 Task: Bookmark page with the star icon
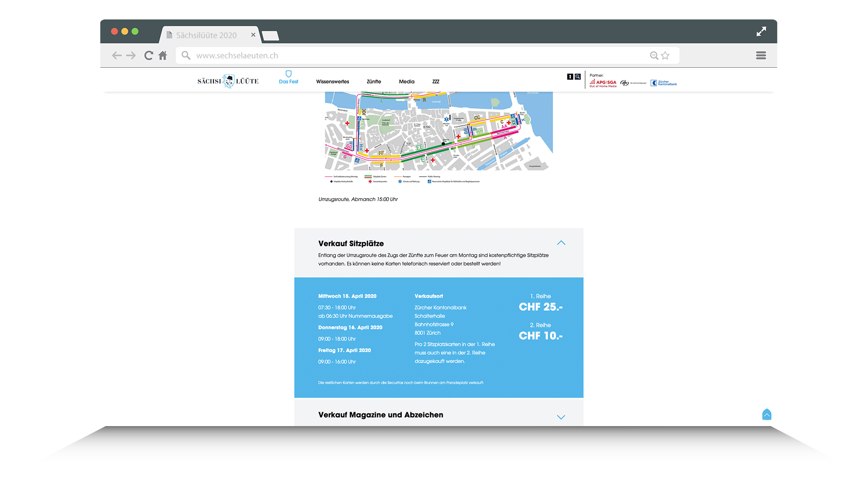point(665,56)
